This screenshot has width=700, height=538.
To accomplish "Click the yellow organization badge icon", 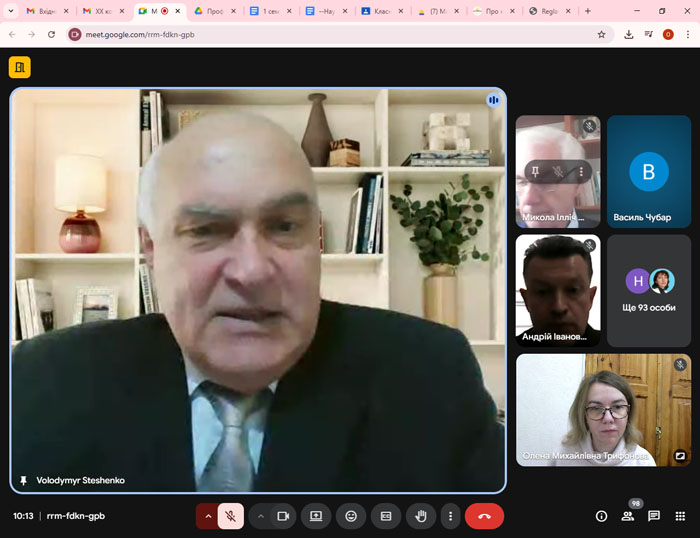I will coord(19,67).
